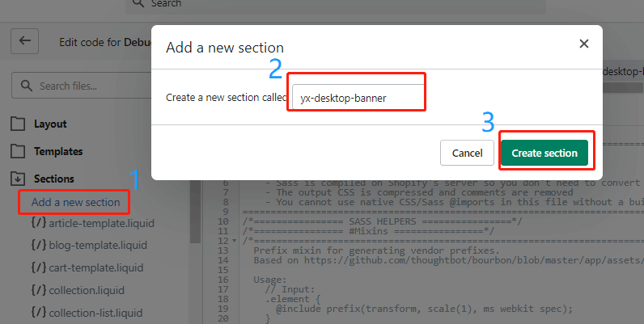Screen dimensions: 644x324
Task: Cancel the new section dialog
Action: coord(467,153)
